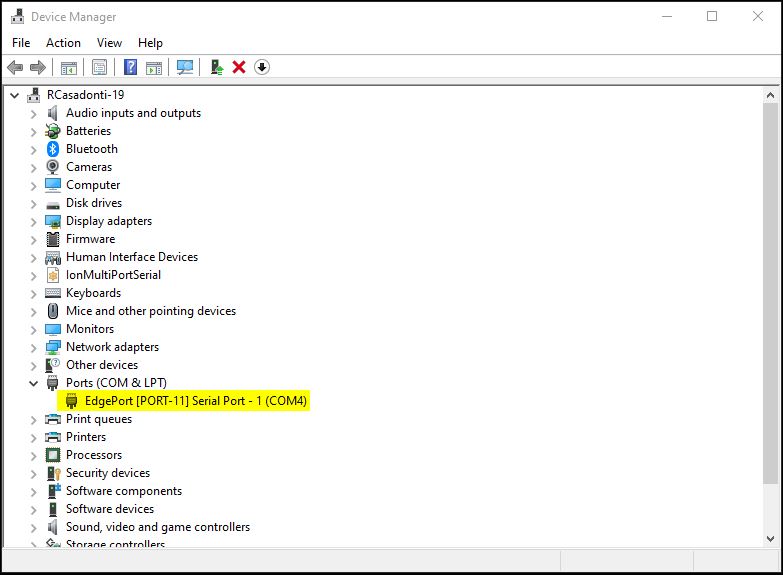783x575 pixels.
Task: Click the IonMultiPortSerial device icon
Action: [53, 275]
